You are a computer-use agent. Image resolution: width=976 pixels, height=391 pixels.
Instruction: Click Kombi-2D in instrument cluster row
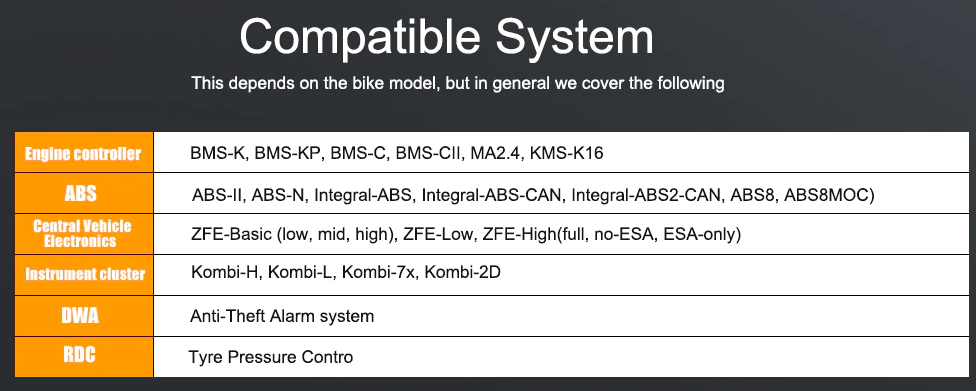click(x=462, y=273)
